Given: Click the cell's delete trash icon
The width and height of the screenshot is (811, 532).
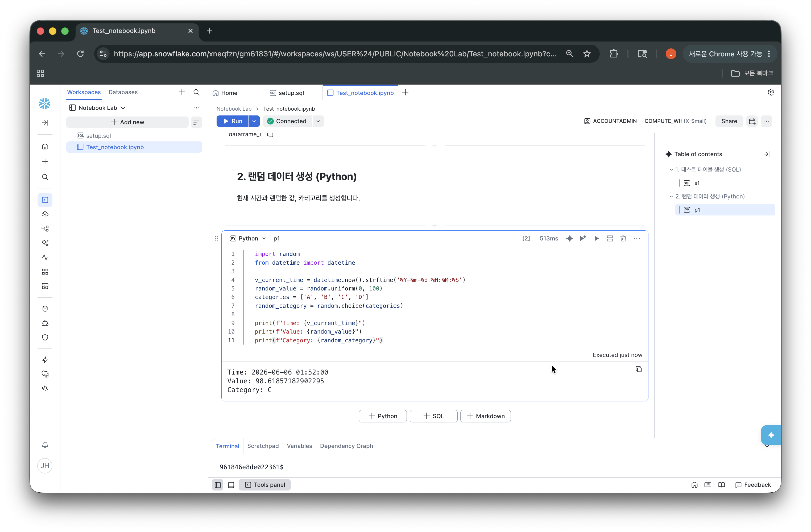Looking at the screenshot, I should [x=623, y=238].
